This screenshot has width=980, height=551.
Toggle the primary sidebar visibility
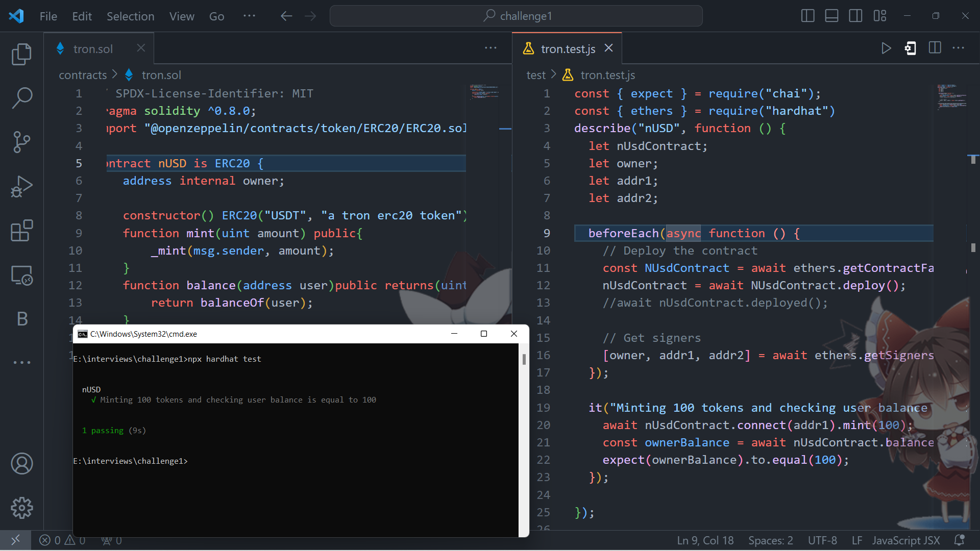pos(807,16)
